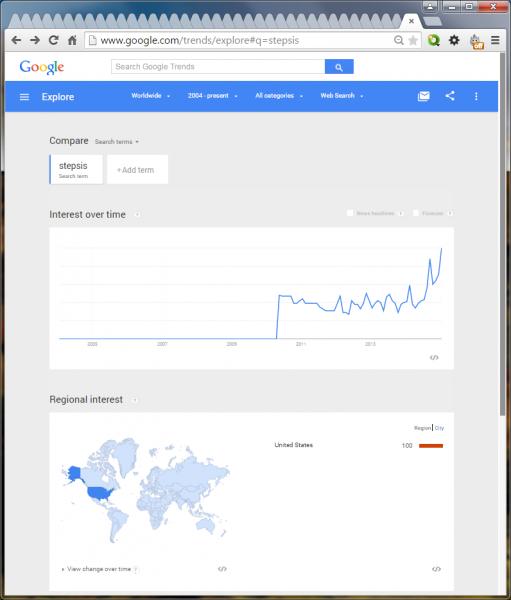Enable the Forecast checkbox

(416, 213)
